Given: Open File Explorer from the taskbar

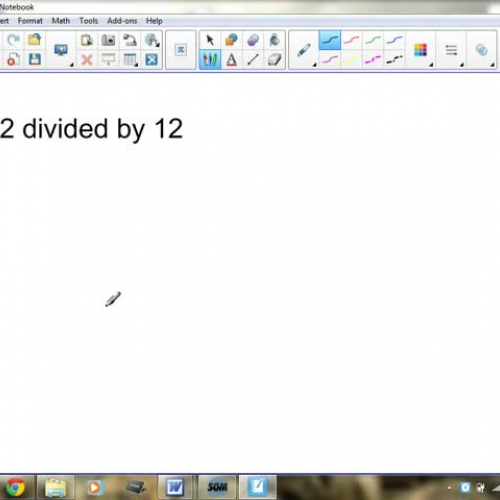Looking at the screenshot, I should coord(55,488).
